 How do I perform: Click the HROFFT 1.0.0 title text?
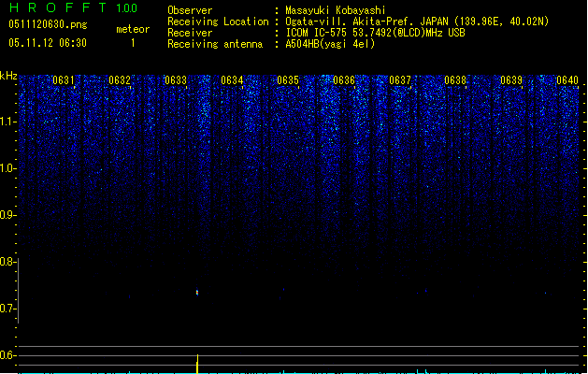(x=74, y=7)
